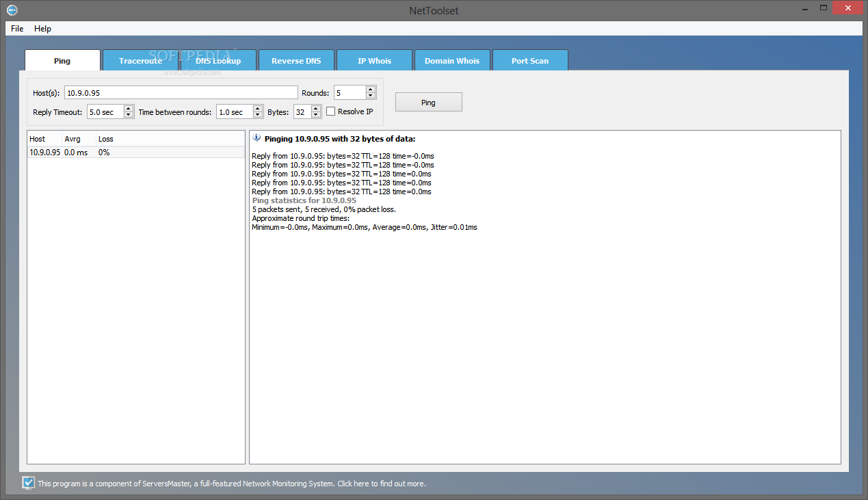Switch to the Ping tab
The image size is (868, 500).
(62, 61)
